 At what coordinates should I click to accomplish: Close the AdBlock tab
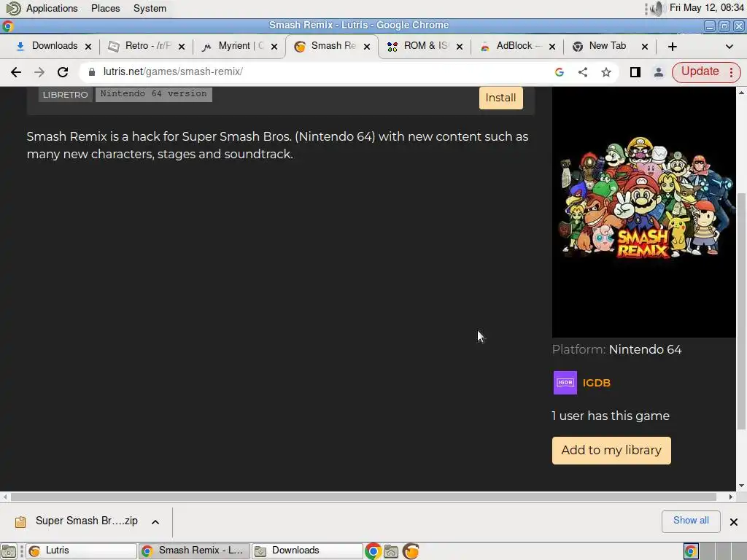[551, 47]
